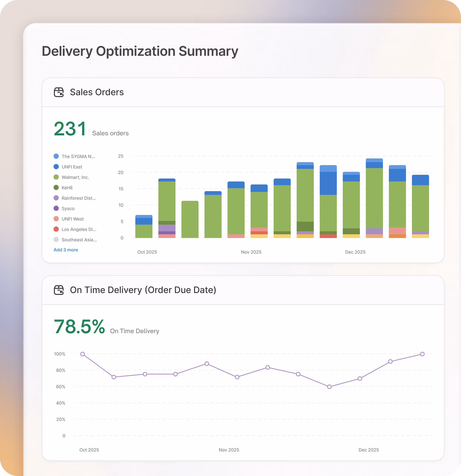Click the tallest bar in December
461x476 pixels.
(x=374, y=198)
